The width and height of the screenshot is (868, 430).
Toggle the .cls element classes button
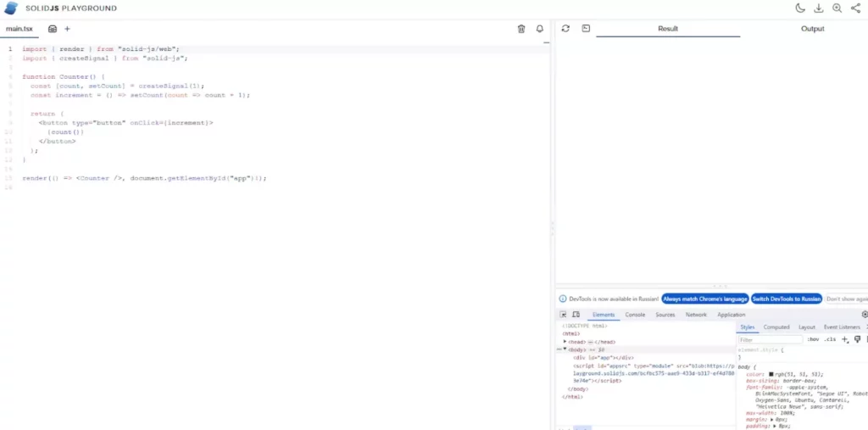click(x=830, y=339)
